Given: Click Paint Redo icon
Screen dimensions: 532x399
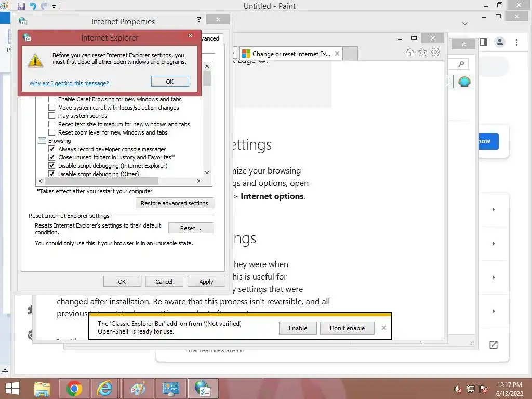Looking at the screenshot, I should pos(44,6).
